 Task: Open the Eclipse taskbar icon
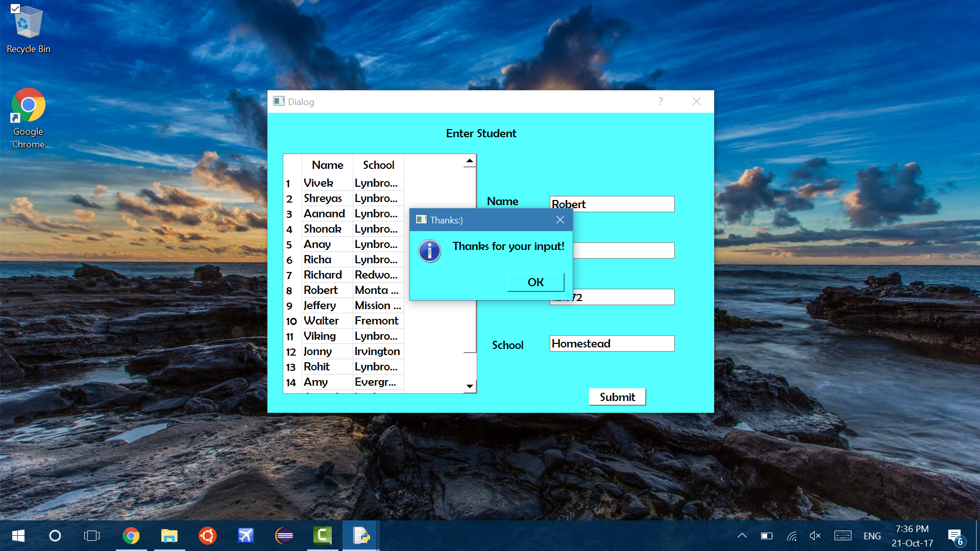point(284,536)
